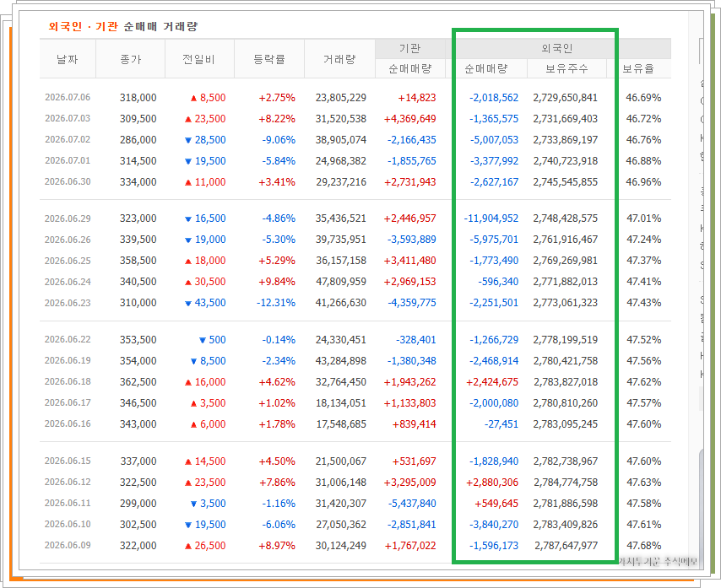Click the 날짜 column header
This screenshot has height=588, width=721.
(x=68, y=59)
